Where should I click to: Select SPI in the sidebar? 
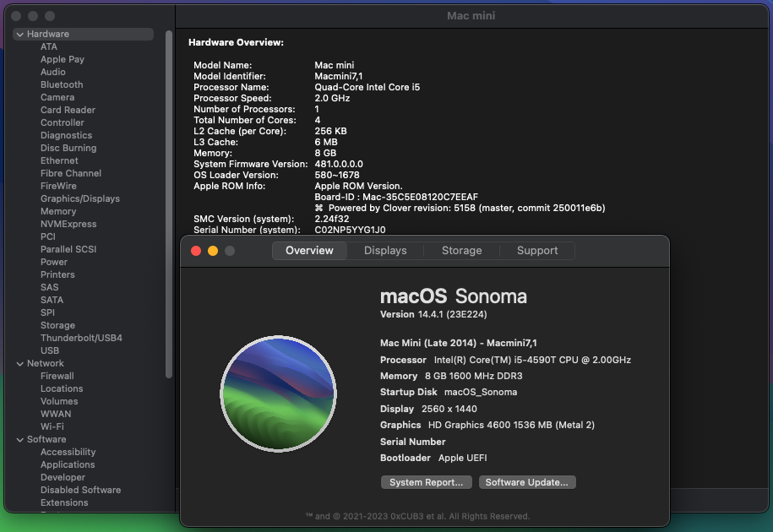click(47, 312)
